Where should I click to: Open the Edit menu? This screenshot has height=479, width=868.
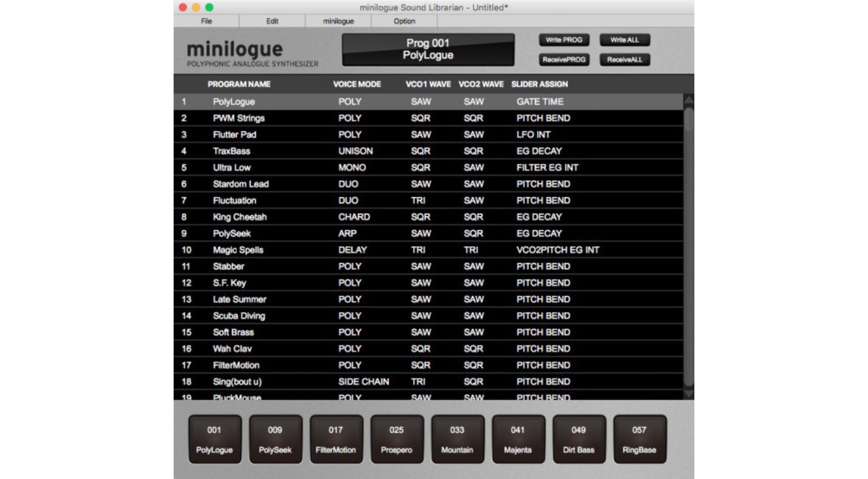(x=272, y=21)
